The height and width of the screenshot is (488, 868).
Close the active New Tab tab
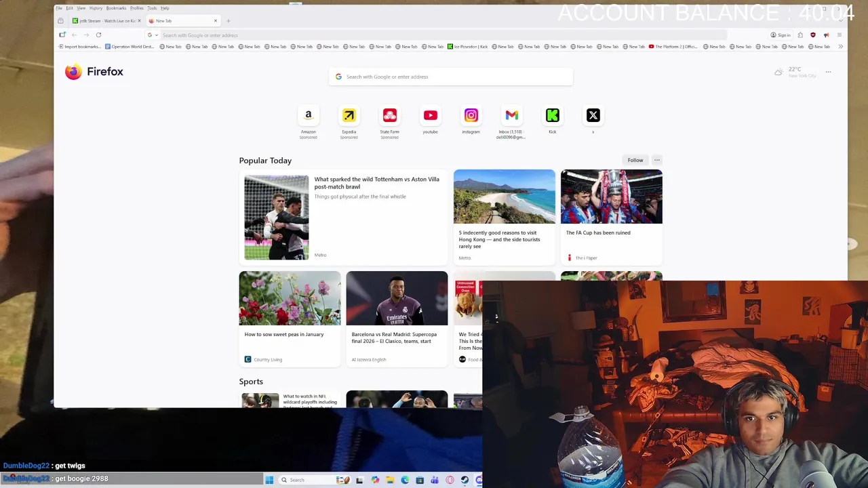tap(216, 21)
